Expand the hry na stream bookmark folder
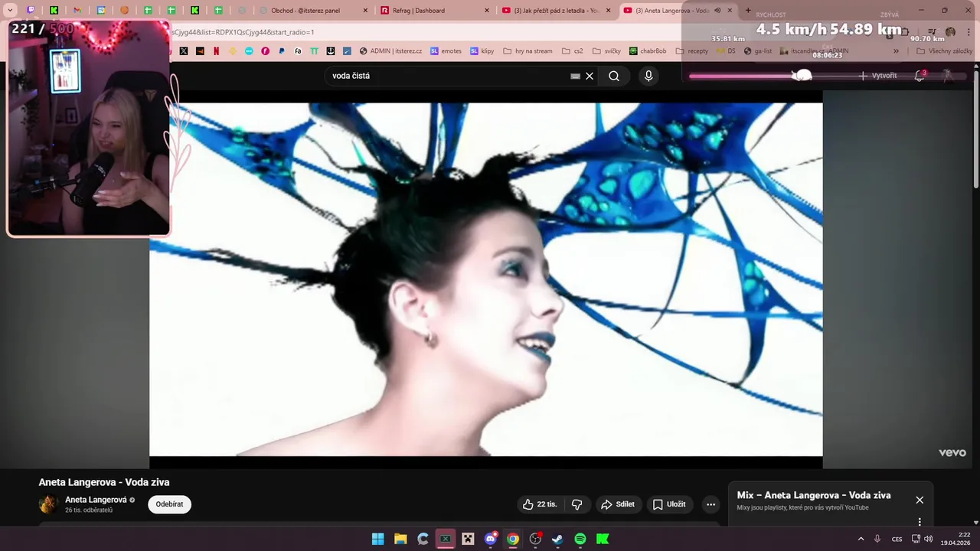980x551 pixels. click(x=528, y=51)
